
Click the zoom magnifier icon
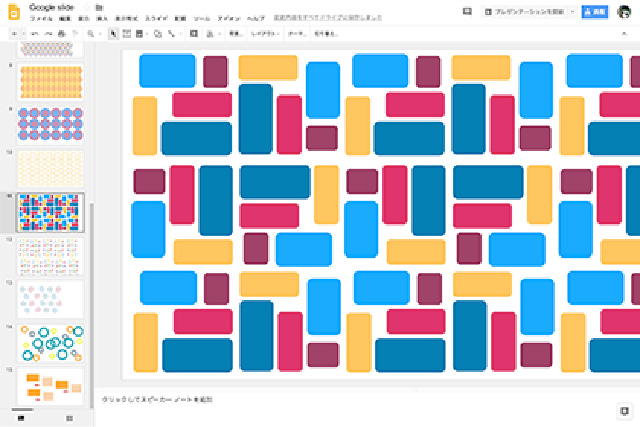click(x=91, y=34)
